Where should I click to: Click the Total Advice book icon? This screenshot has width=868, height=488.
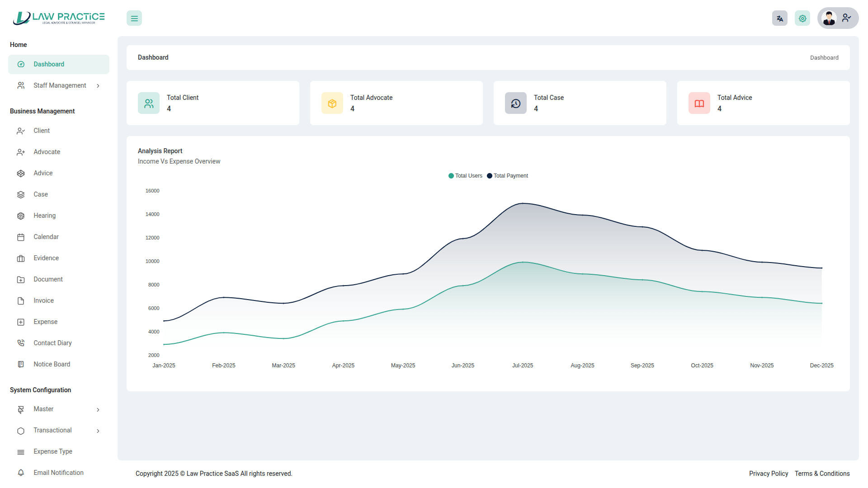699,103
